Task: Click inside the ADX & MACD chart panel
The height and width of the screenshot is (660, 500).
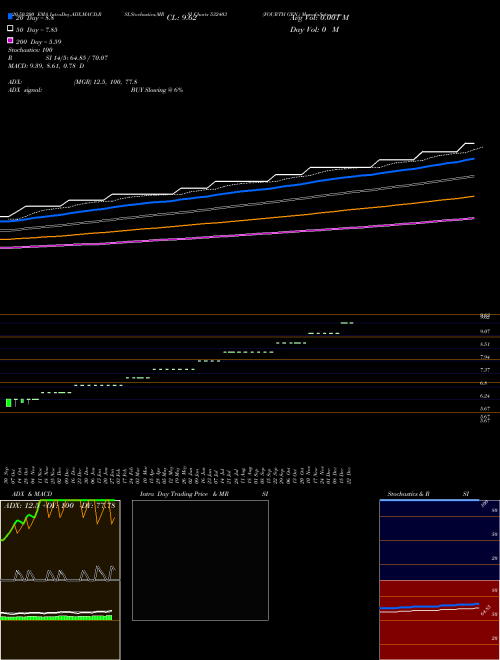Action: coord(60,580)
